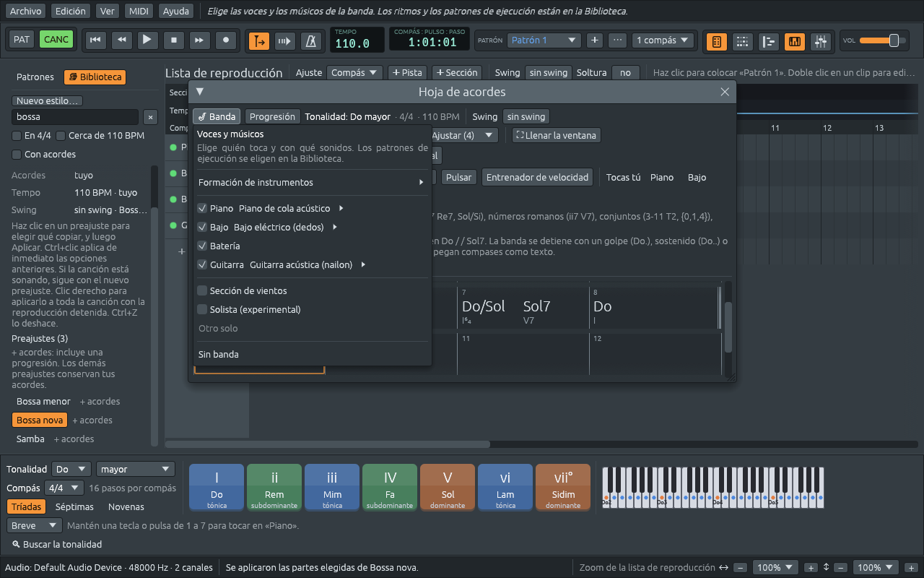The image size is (924, 578).
Task: Click the Stop transport button
Action: pos(173,40)
